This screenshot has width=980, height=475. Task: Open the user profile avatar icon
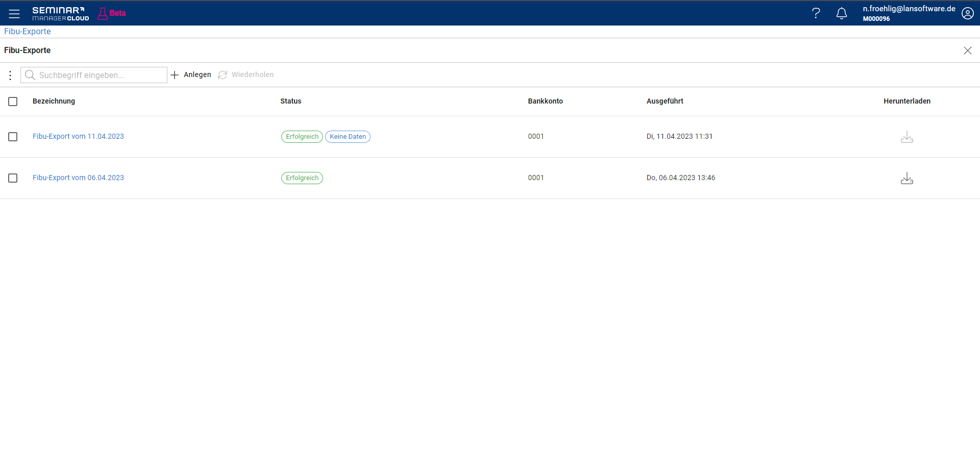tap(967, 13)
